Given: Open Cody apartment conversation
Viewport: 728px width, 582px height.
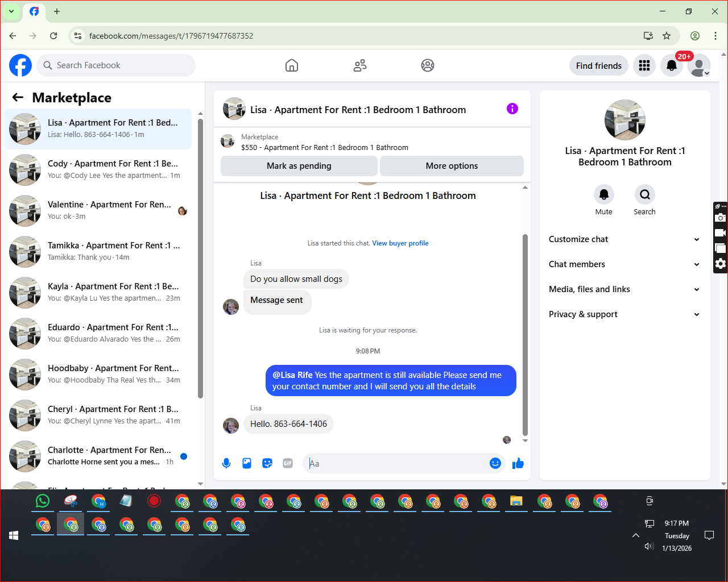Looking at the screenshot, I should [x=98, y=170].
